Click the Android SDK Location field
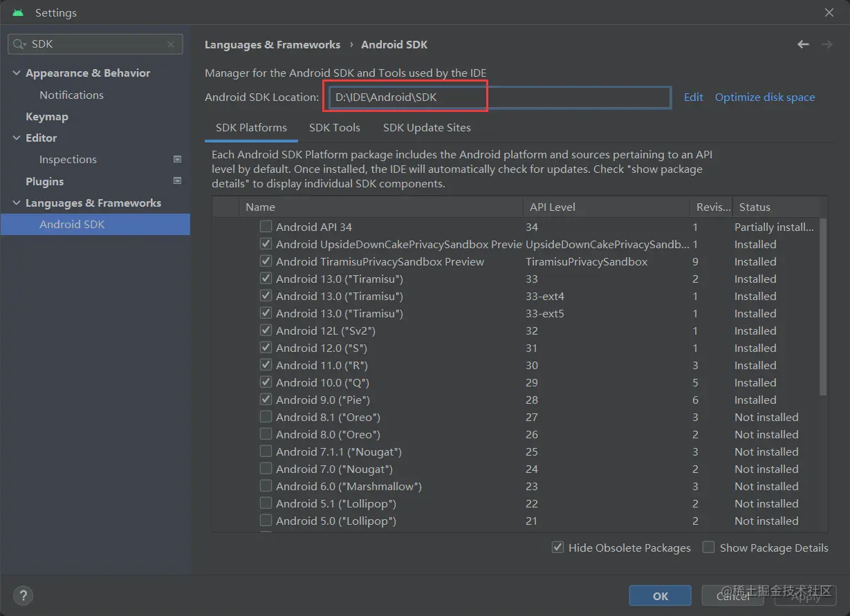This screenshot has height=616, width=850. point(498,97)
